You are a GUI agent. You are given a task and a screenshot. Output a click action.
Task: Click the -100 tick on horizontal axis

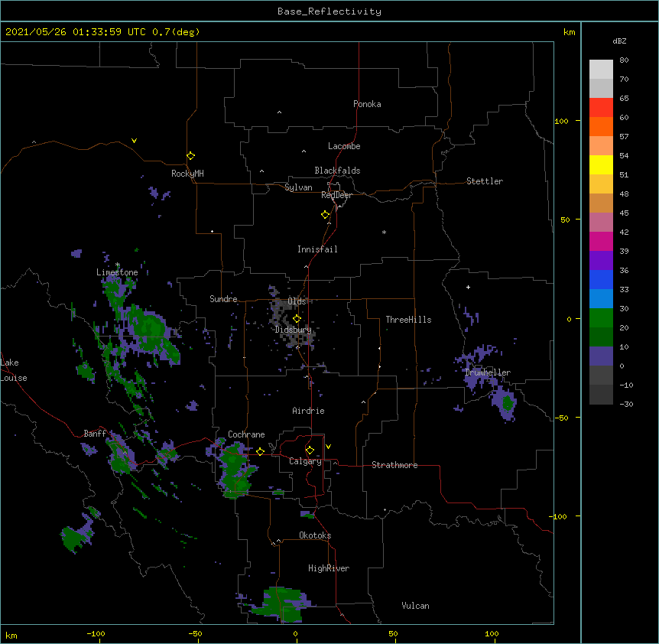click(x=96, y=633)
